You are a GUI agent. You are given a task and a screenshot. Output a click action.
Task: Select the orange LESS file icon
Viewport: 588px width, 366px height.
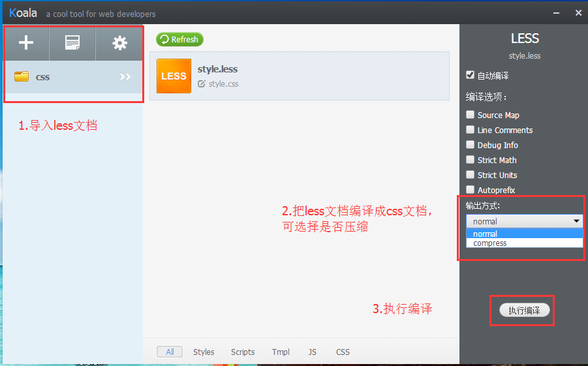coord(174,76)
